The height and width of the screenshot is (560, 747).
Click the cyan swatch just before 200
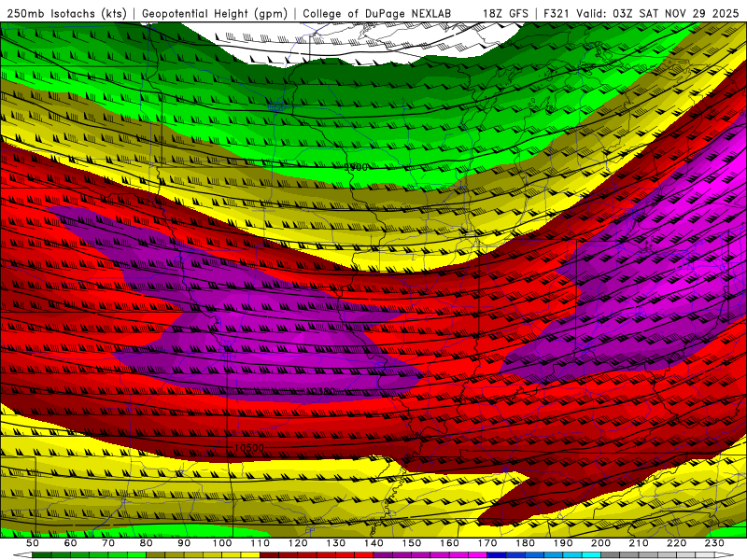[591, 555]
